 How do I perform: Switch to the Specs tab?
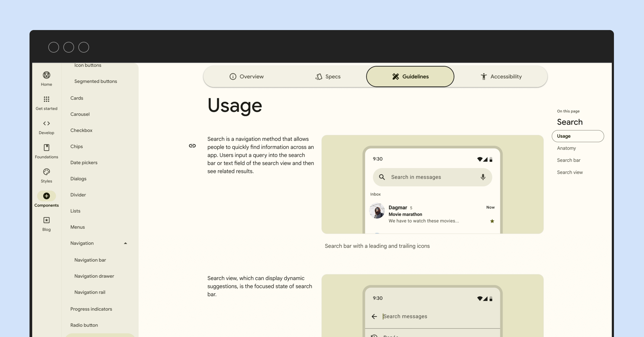coord(328,77)
